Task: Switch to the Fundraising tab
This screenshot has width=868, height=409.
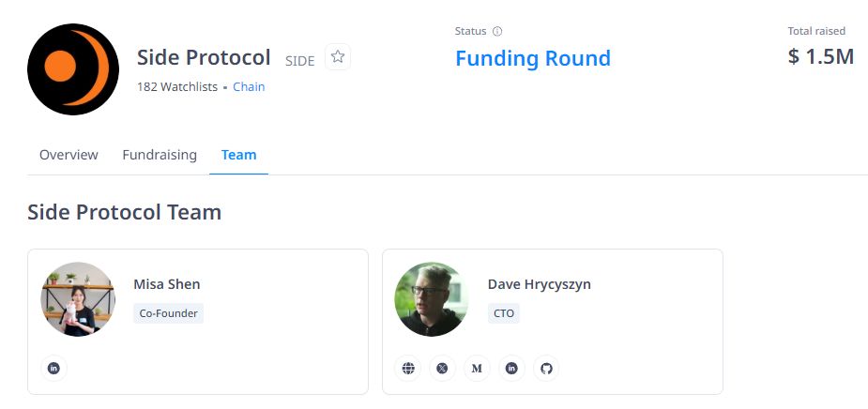Action: click(x=160, y=155)
